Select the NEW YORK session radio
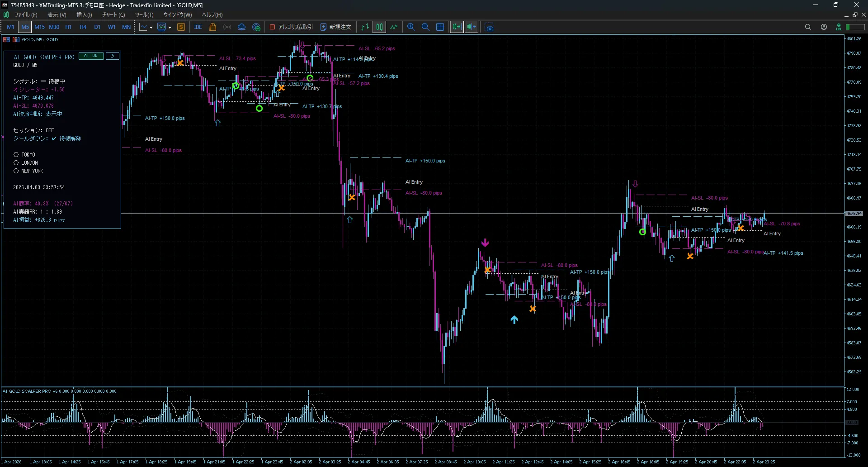This screenshot has height=467, width=868. pyautogui.click(x=16, y=171)
